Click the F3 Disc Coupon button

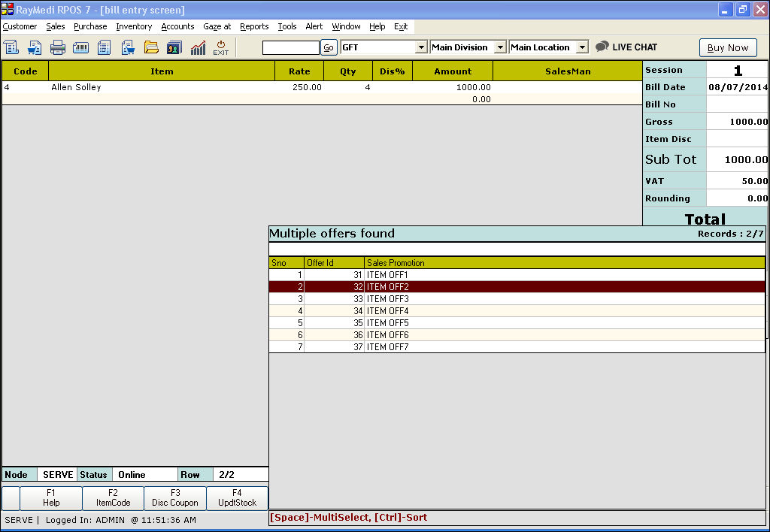(x=175, y=497)
